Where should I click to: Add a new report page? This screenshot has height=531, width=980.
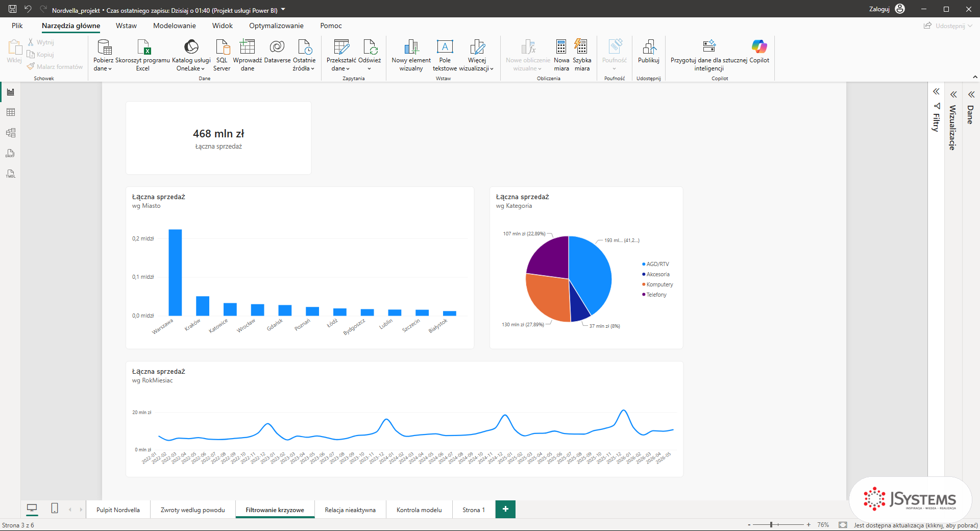pyautogui.click(x=505, y=509)
